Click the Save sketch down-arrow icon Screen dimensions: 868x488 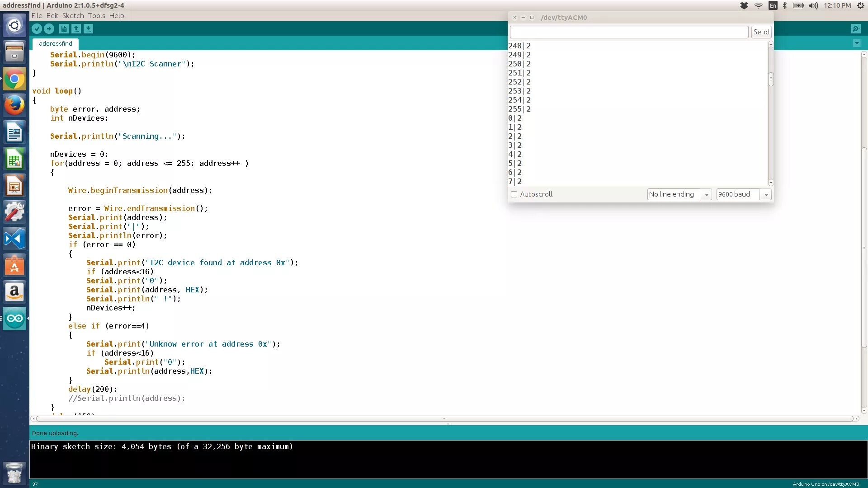pos(88,29)
